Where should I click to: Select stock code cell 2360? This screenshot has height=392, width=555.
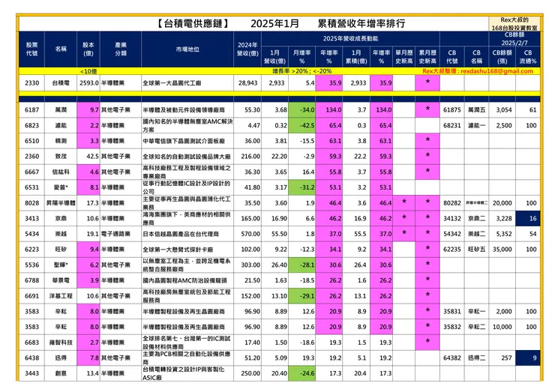coord(31,157)
